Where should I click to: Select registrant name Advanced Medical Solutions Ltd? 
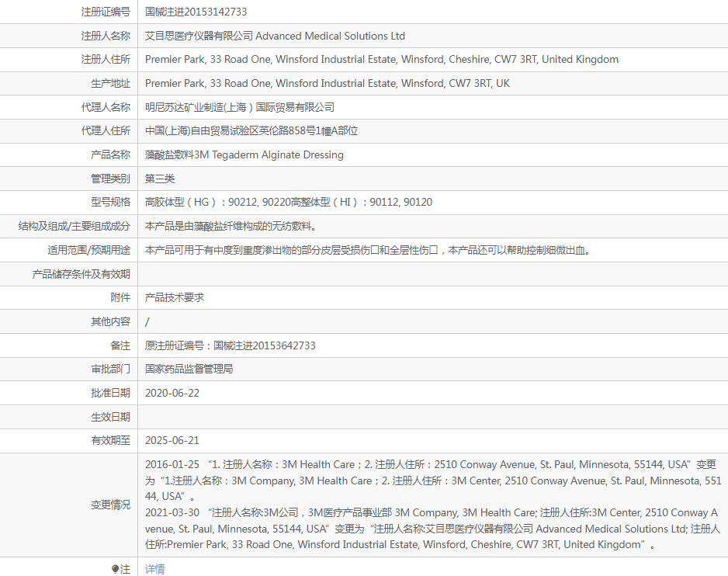(x=330, y=36)
